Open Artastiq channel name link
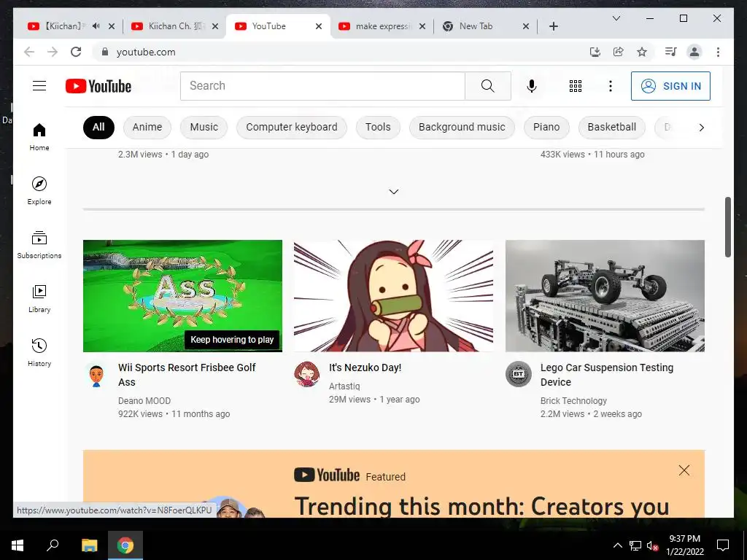The image size is (747, 560). point(344,386)
